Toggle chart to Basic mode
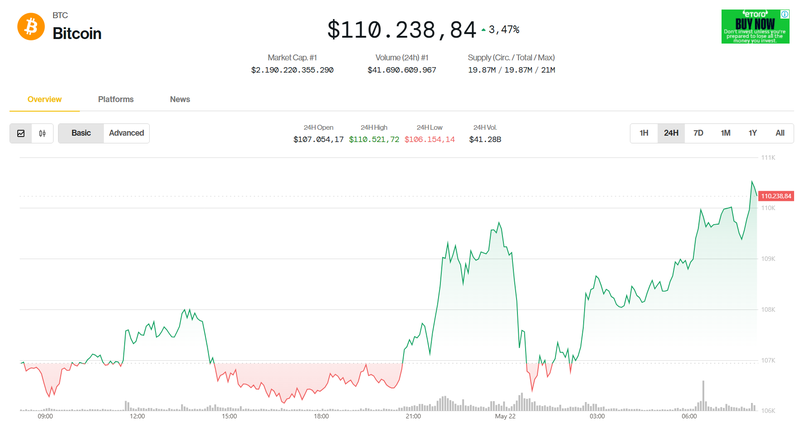 coord(81,133)
